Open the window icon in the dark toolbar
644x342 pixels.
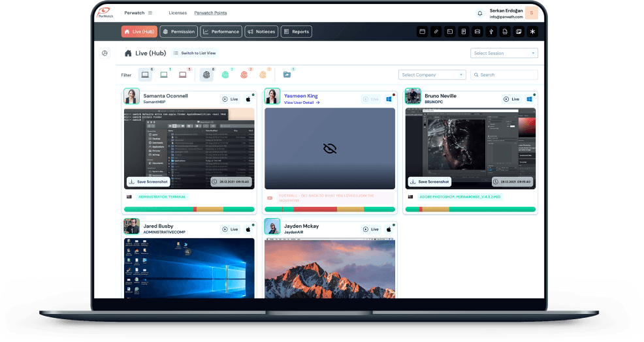pyautogui.click(x=422, y=31)
